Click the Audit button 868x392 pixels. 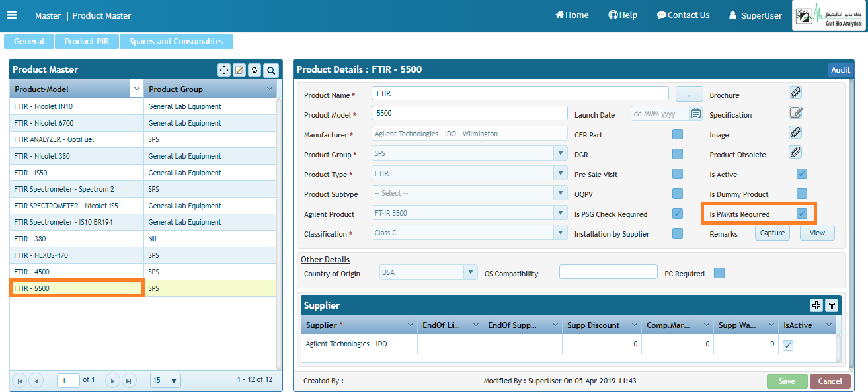[x=840, y=70]
